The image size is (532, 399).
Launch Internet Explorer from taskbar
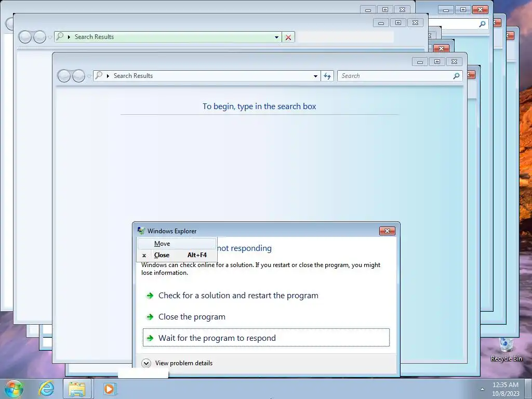click(46, 389)
